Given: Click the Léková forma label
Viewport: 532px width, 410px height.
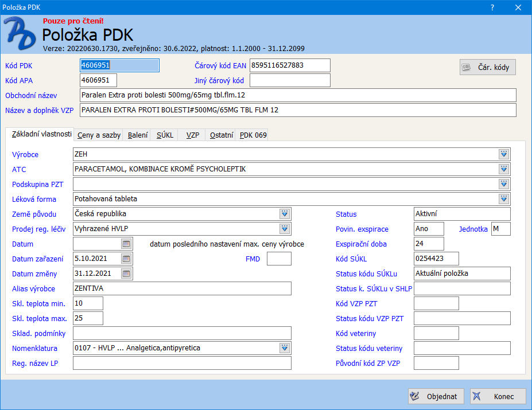Looking at the screenshot, I should (x=34, y=200).
